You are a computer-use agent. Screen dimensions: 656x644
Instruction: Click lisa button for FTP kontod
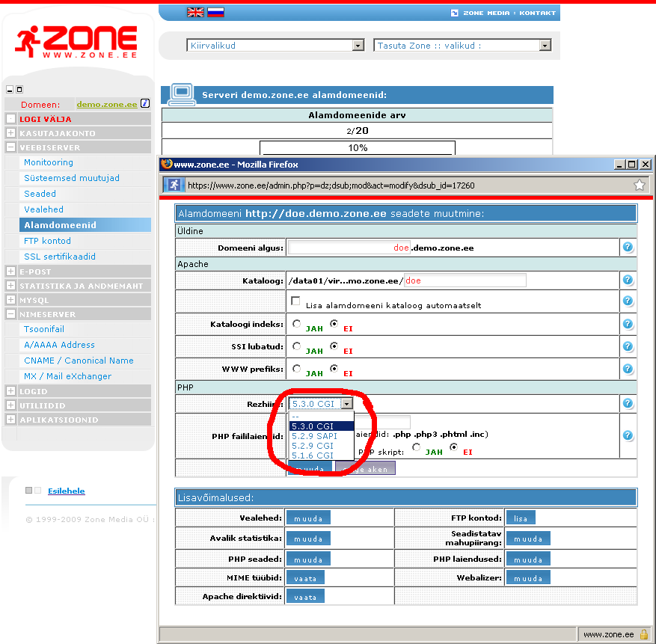click(x=521, y=518)
